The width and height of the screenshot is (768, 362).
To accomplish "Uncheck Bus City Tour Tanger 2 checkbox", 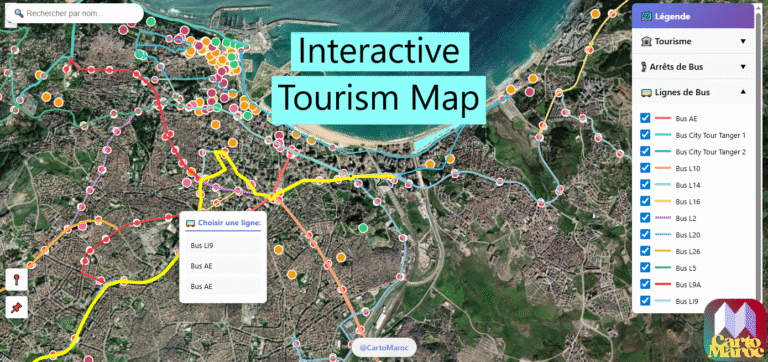I will [x=645, y=151].
